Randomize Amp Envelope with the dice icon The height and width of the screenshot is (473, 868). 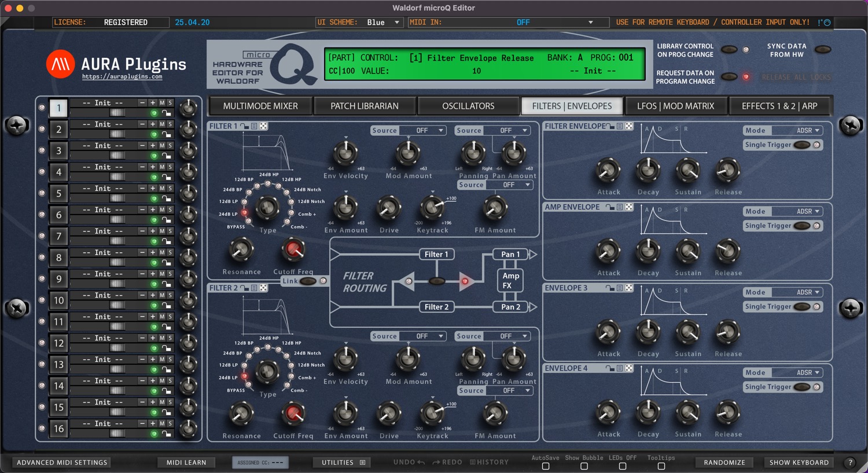[x=629, y=207]
